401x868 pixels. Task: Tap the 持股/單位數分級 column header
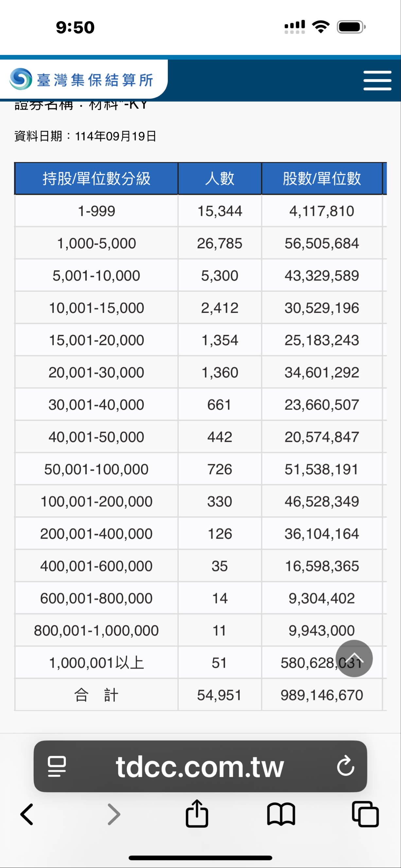(96, 179)
